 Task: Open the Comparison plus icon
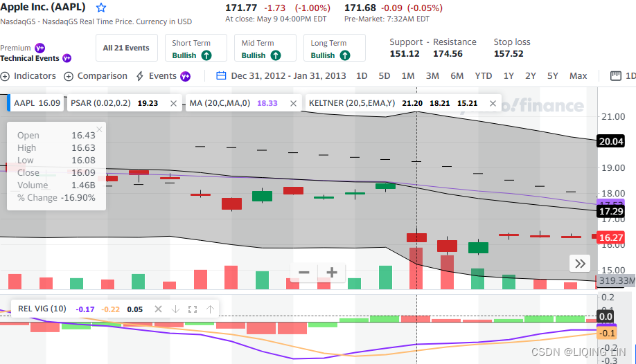coord(69,76)
